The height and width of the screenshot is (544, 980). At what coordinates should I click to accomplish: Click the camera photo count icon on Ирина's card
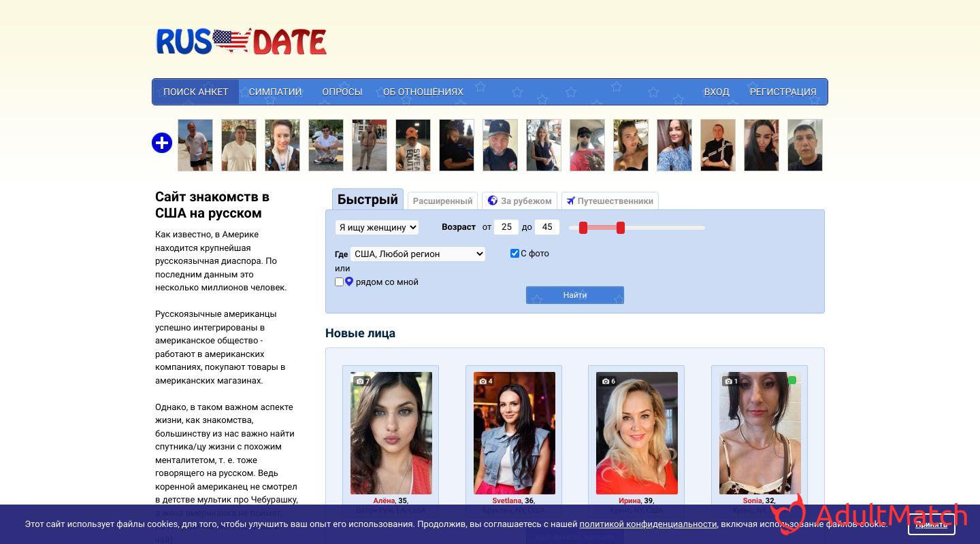pos(605,381)
